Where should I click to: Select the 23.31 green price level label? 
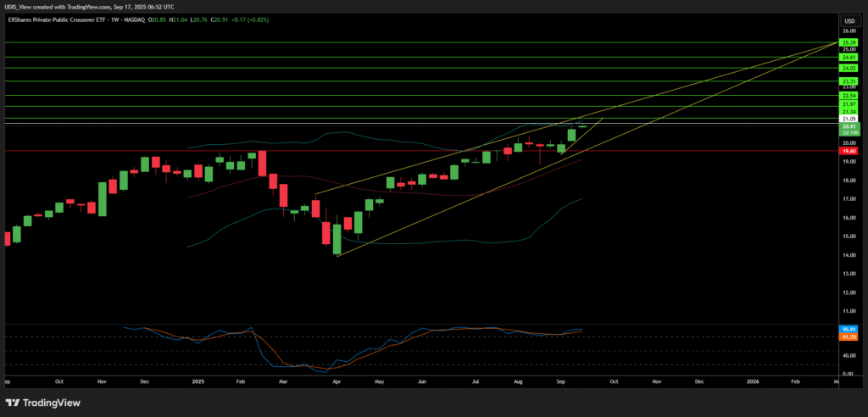pyautogui.click(x=849, y=81)
